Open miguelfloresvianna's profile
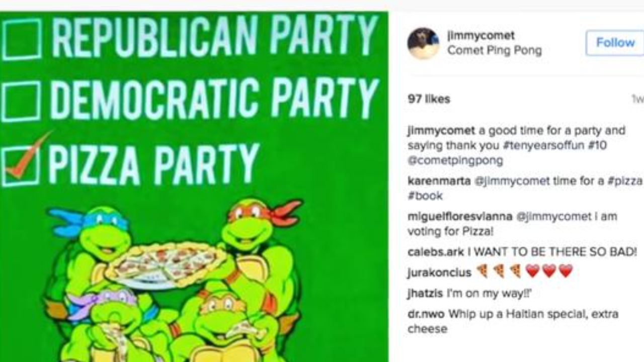 [459, 217]
